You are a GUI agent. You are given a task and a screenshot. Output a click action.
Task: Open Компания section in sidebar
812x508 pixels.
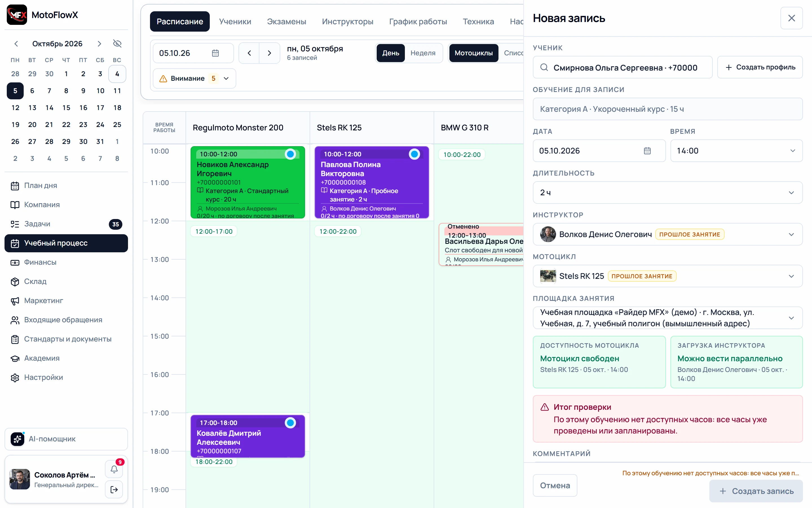pyautogui.click(x=66, y=205)
